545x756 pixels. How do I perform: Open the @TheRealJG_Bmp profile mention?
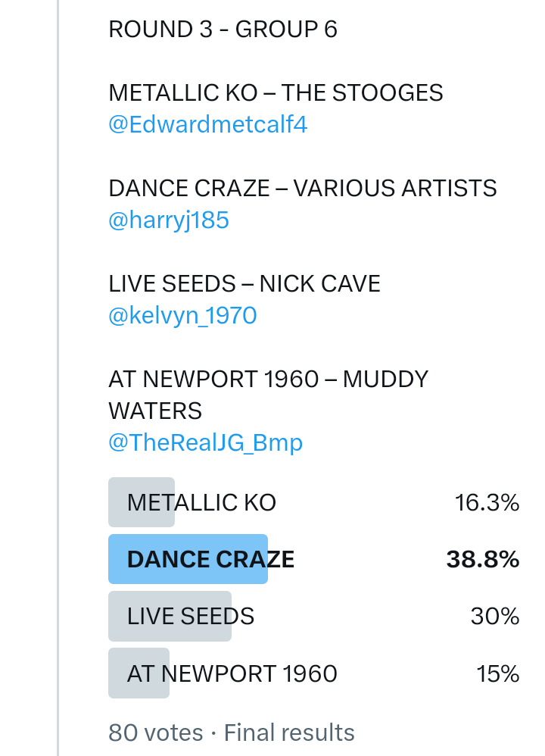tap(205, 443)
